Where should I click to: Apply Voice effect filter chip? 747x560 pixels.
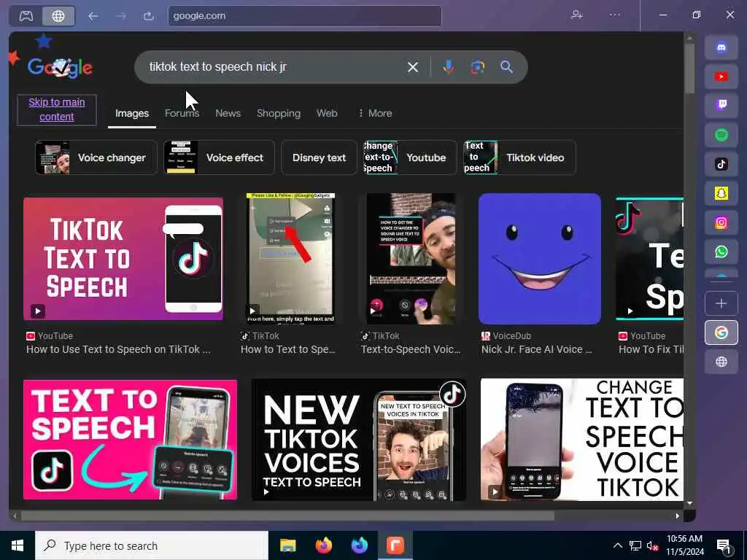coord(219,157)
